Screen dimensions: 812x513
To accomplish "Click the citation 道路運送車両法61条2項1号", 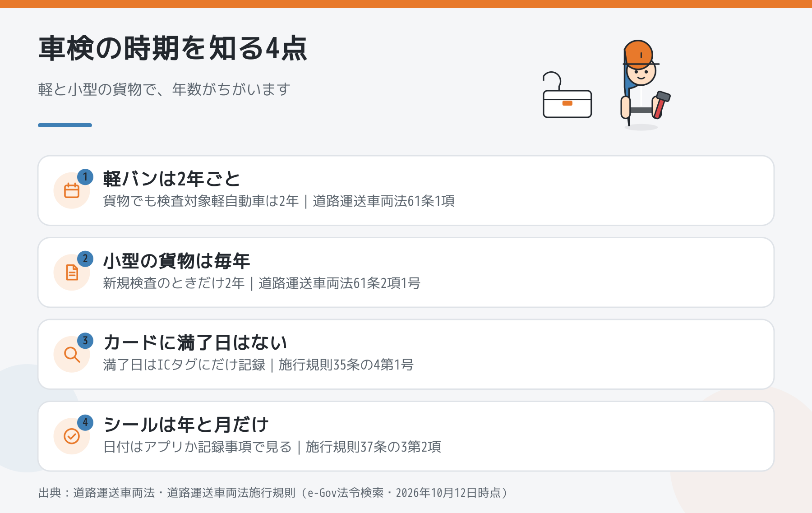I will pyautogui.click(x=339, y=283).
